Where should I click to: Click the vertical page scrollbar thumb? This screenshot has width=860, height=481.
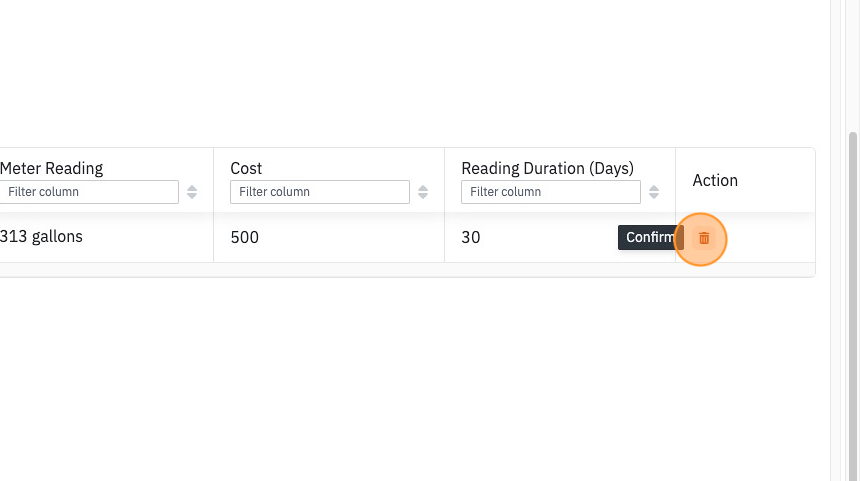pyautogui.click(x=852, y=306)
